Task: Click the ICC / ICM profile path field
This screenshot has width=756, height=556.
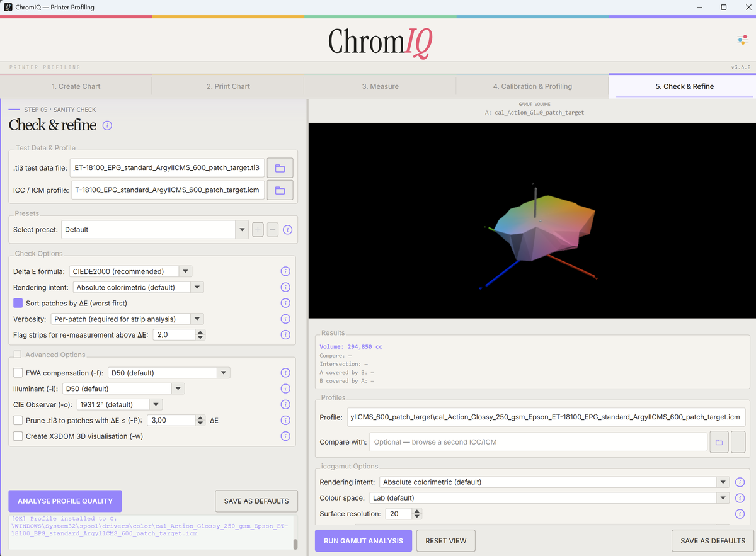Action: coord(168,190)
